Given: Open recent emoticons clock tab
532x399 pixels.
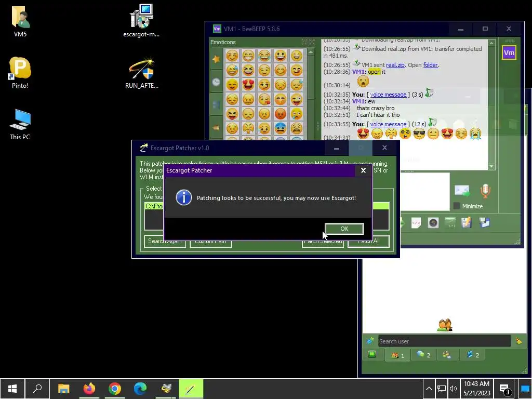Looking at the screenshot, I should [x=216, y=82].
